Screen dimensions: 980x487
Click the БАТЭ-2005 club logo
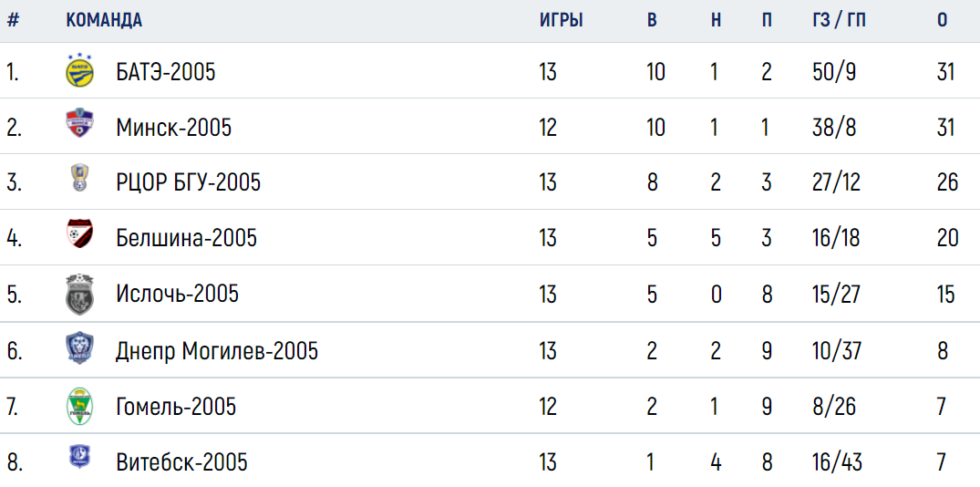tap(80, 70)
